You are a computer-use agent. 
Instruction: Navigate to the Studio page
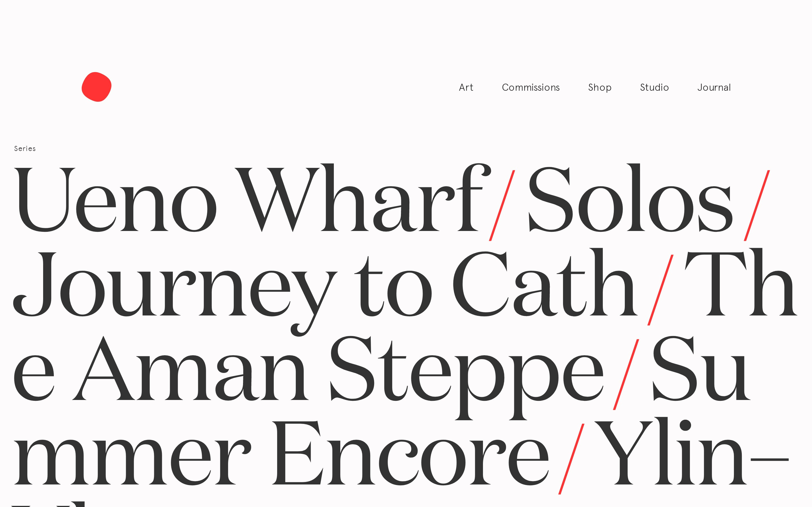[654, 88]
